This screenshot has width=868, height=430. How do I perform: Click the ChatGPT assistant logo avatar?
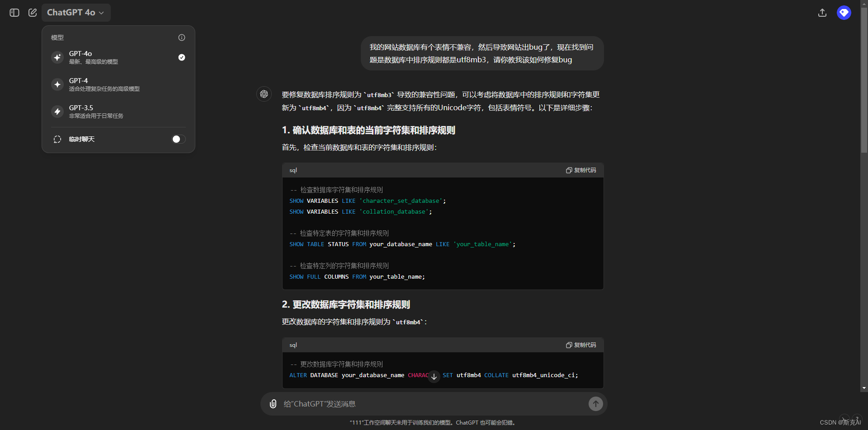(x=264, y=94)
